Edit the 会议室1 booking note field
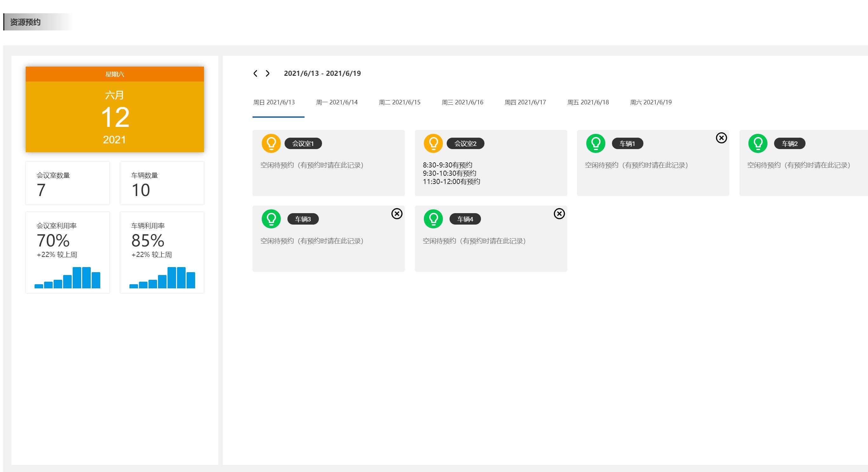868x472 pixels. 312,165
